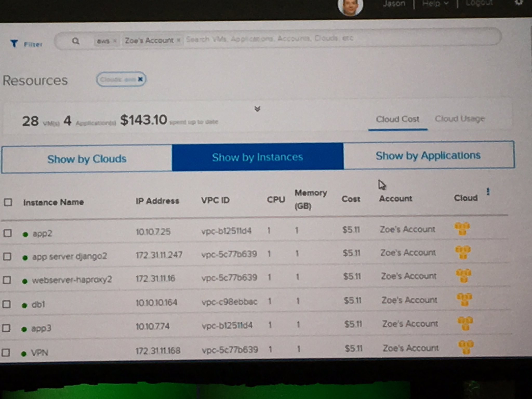532x399 pixels.
Task: Toggle the select-all instances checkbox
Action: [8, 202]
